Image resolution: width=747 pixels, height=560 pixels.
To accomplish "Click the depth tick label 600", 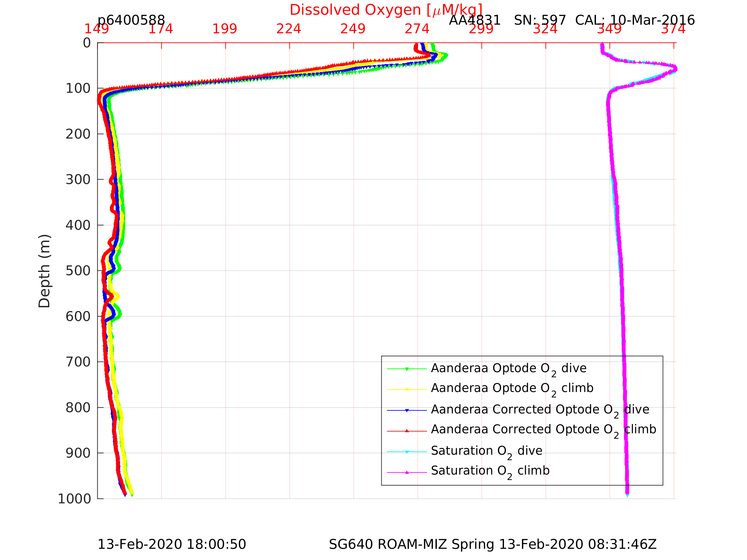I will pos(78,316).
